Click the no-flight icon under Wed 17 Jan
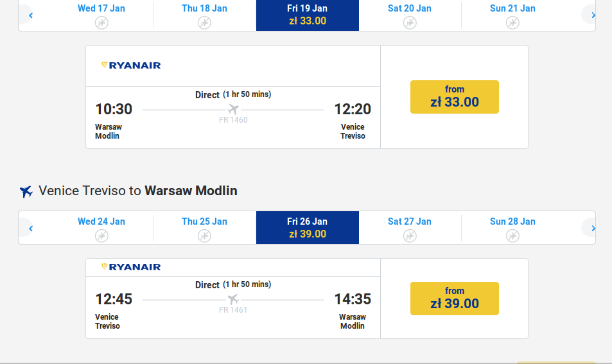612x364 pixels. [101, 22]
